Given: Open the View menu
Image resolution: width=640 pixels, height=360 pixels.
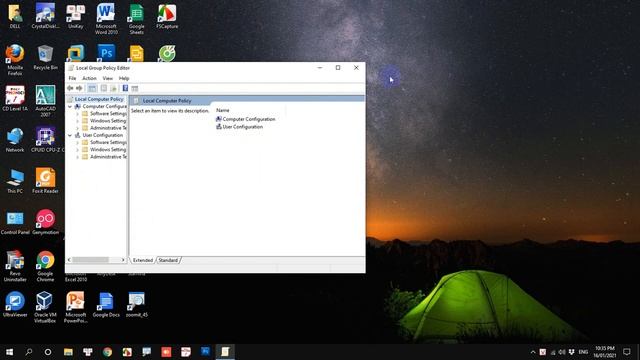Looking at the screenshot, I should pos(108,78).
